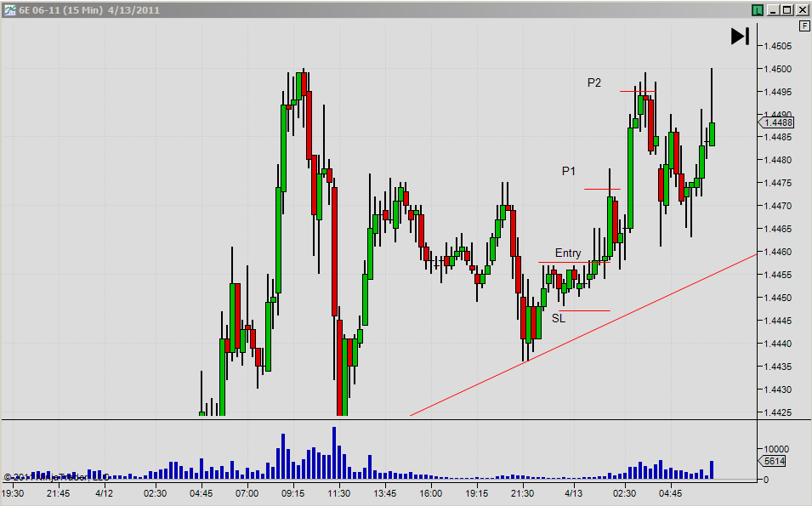Select the current price marker 1.4488
812x506 pixels.
[x=776, y=122]
